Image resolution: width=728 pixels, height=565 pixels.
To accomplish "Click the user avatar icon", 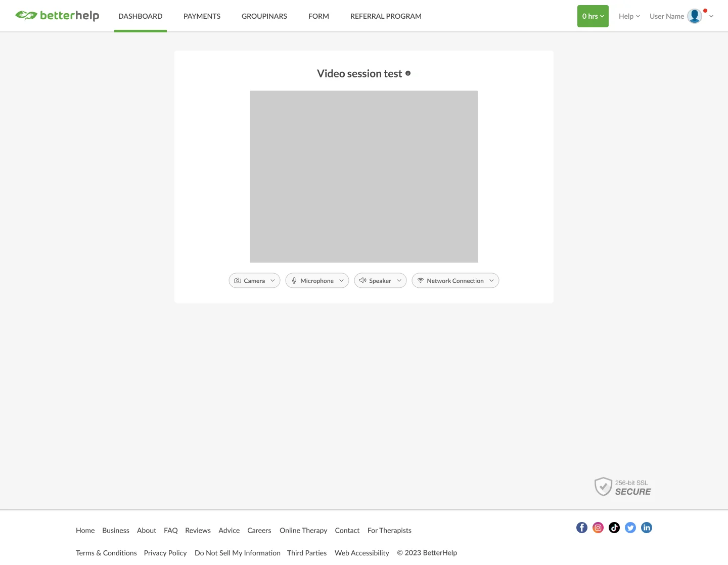I will tap(695, 16).
